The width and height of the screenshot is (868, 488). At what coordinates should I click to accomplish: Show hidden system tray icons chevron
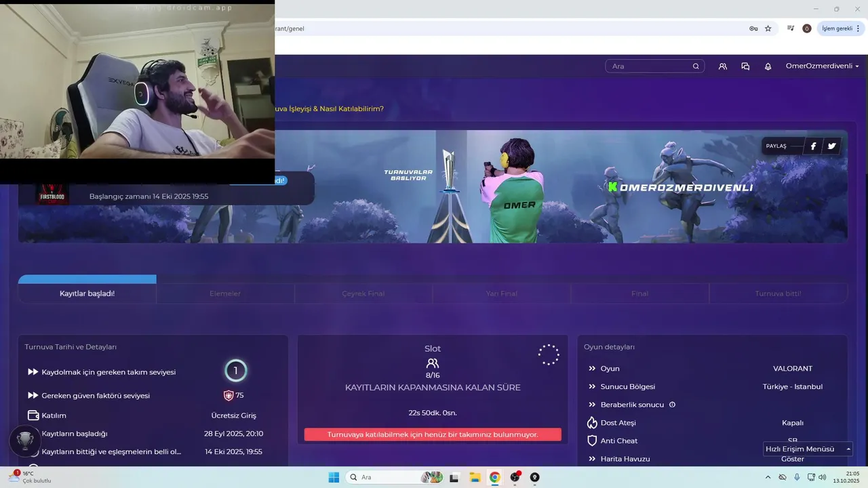(x=768, y=477)
